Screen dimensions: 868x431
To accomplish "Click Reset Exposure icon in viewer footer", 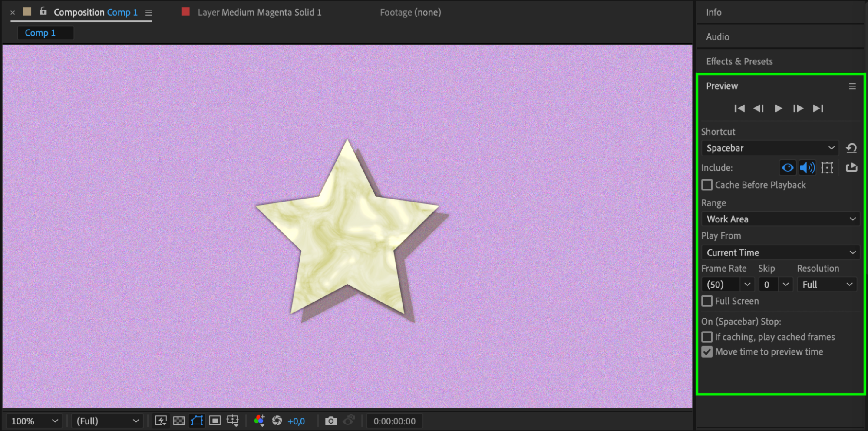I will click(277, 421).
